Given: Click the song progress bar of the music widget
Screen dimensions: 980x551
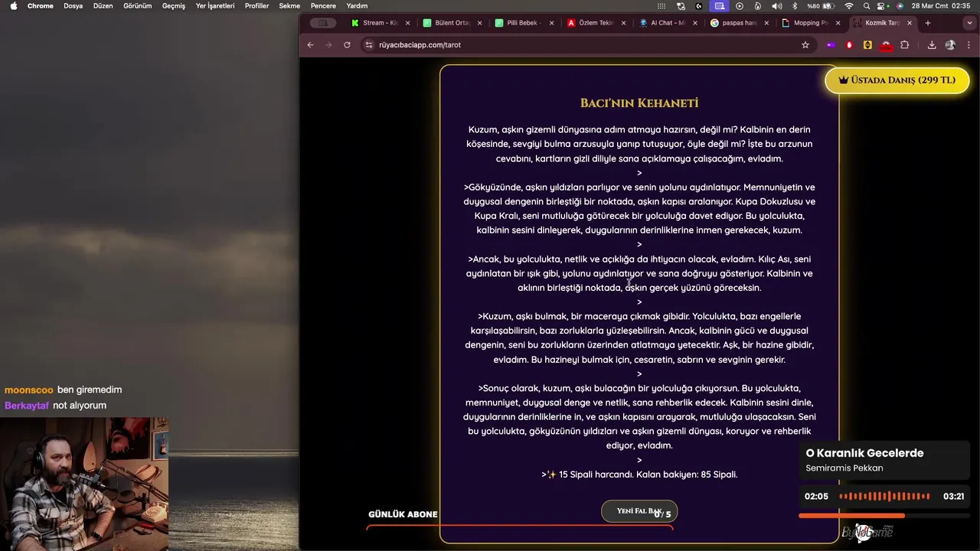Looking at the screenshot, I should (883, 516).
